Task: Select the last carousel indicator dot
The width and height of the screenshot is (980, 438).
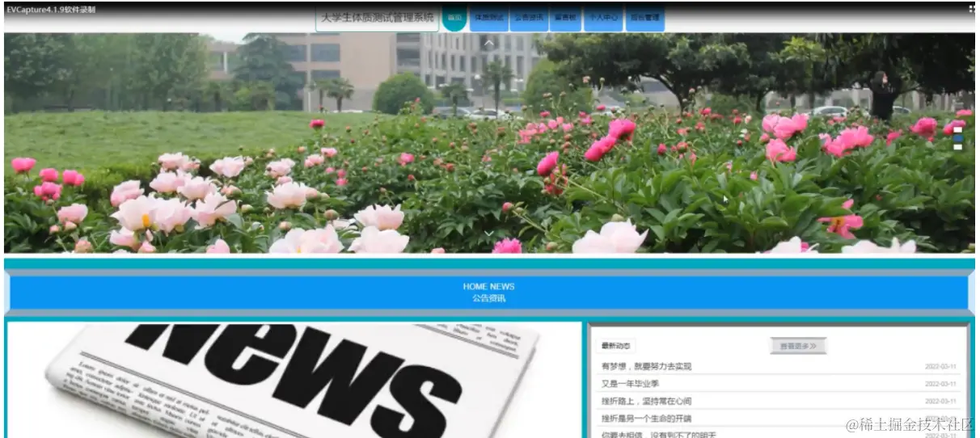Action: 958,147
